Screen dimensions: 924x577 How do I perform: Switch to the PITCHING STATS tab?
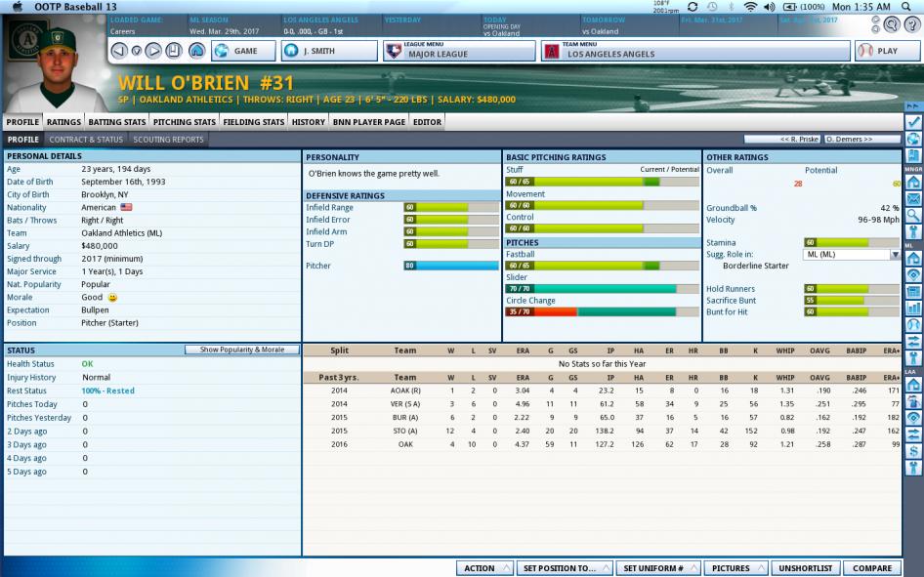[x=185, y=122]
